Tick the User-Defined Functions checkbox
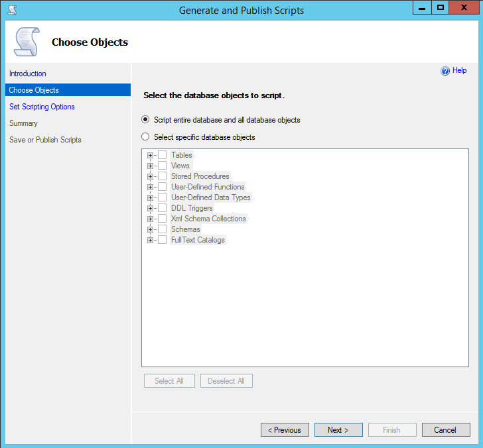Screen dimensions: 483x448 [x=163, y=187]
